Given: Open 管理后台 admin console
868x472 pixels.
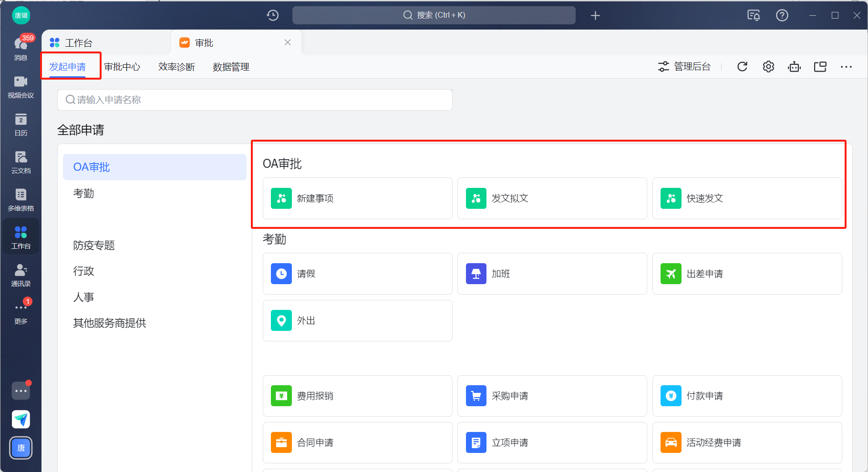Looking at the screenshot, I should click(x=684, y=67).
